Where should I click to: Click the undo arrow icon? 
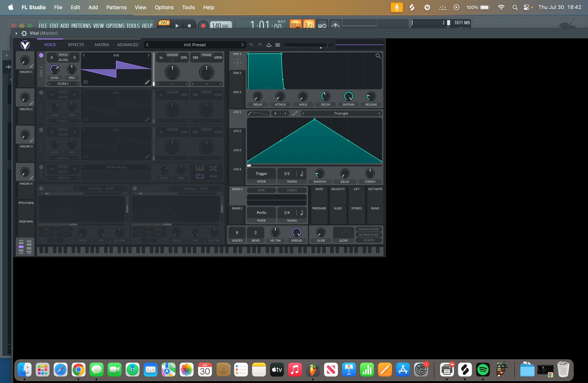point(251,45)
